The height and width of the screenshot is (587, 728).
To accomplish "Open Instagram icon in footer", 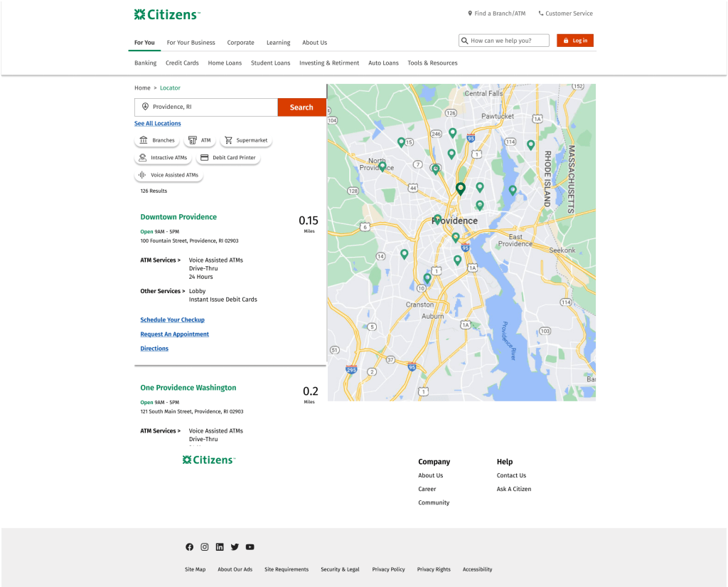I will point(205,547).
